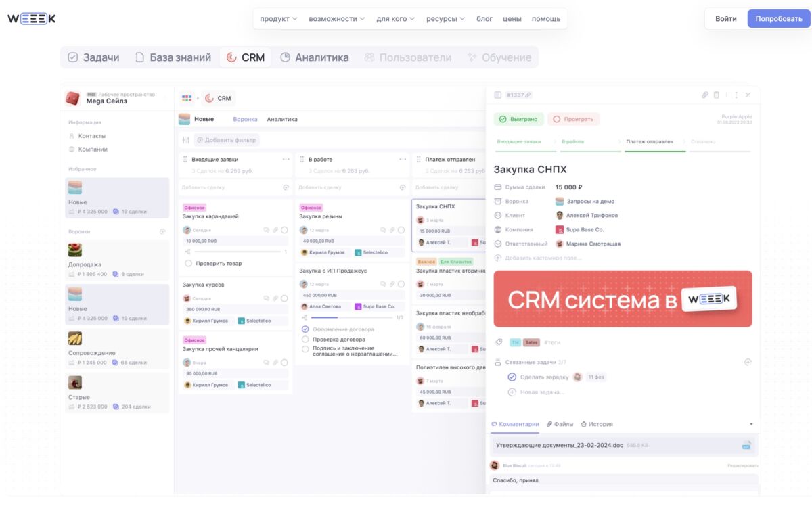This screenshot has width=812, height=510.
Task: Check the Проверка договора subtask
Action: coord(305,340)
